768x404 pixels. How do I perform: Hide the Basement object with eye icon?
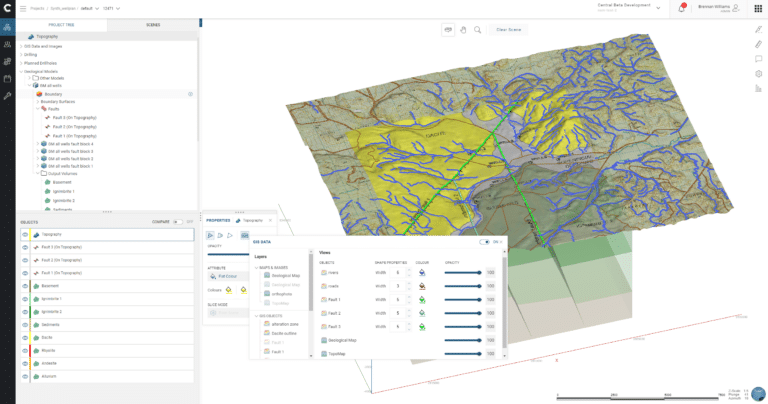25,285
